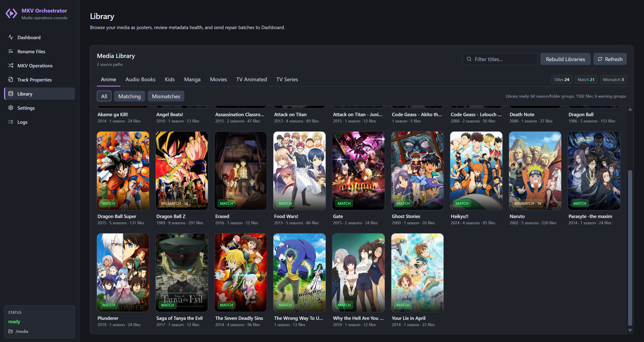
Task: Click the Assassination Classroom title
Action: pos(239,115)
